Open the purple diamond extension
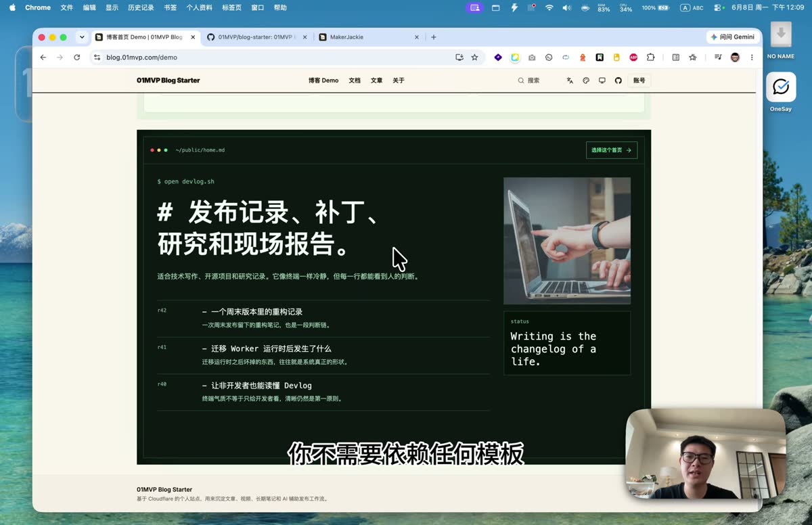 pos(498,58)
